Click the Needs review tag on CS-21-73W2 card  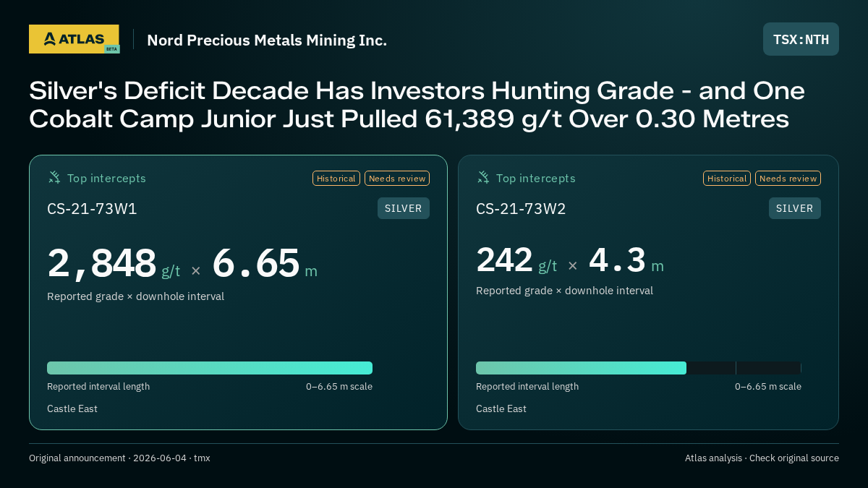point(788,179)
